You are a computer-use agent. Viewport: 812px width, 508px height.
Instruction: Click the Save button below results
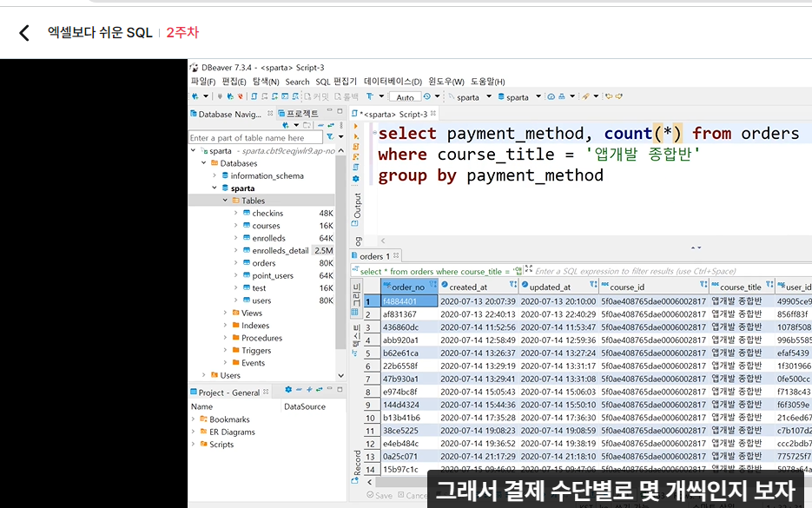pos(380,496)
